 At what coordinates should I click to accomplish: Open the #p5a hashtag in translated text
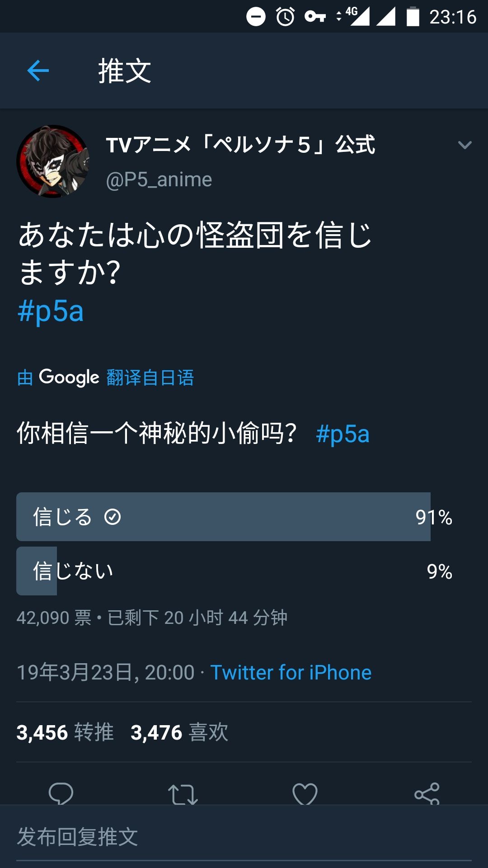coord(343,434)
